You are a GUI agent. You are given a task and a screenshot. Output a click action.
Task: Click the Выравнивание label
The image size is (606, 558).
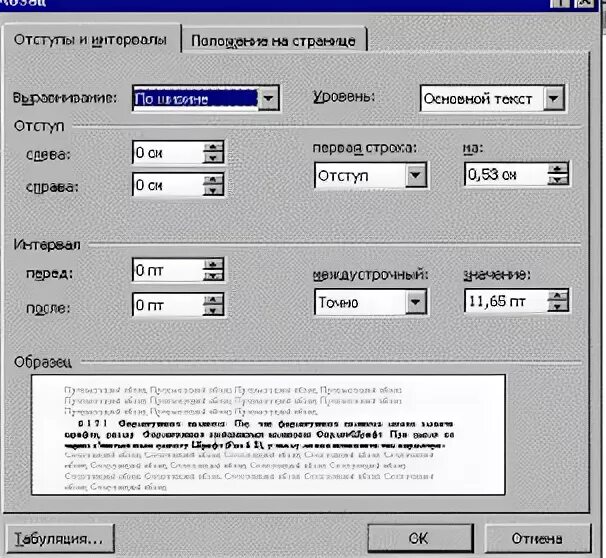(65, 98)
